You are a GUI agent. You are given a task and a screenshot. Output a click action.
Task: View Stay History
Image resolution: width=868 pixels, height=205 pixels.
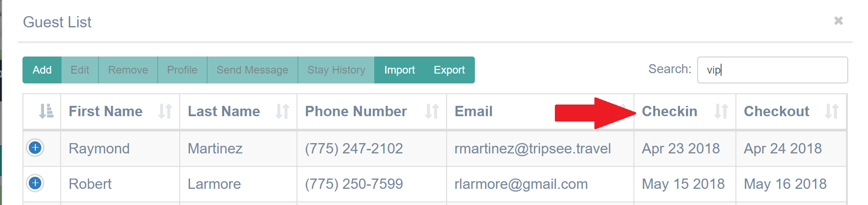[336, 70]
